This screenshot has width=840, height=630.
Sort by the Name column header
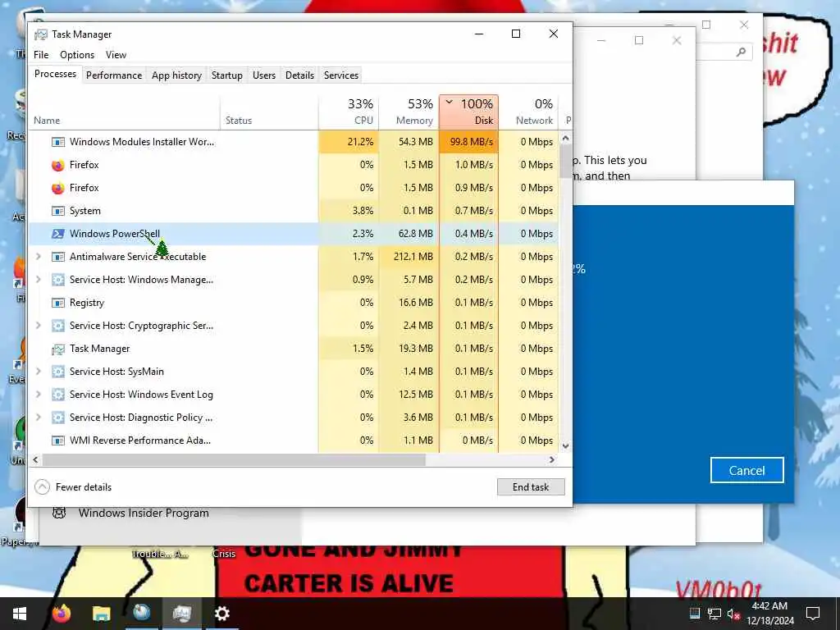tap(124, 112)
